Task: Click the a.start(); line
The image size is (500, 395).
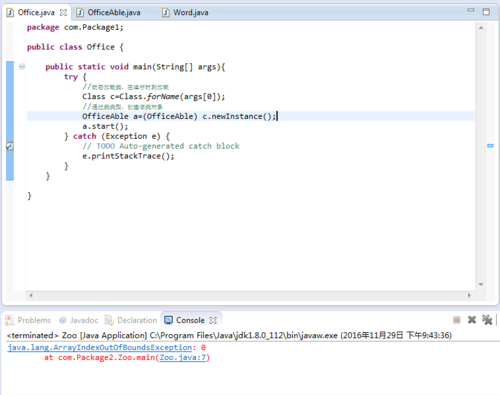Action: (105, 126)
